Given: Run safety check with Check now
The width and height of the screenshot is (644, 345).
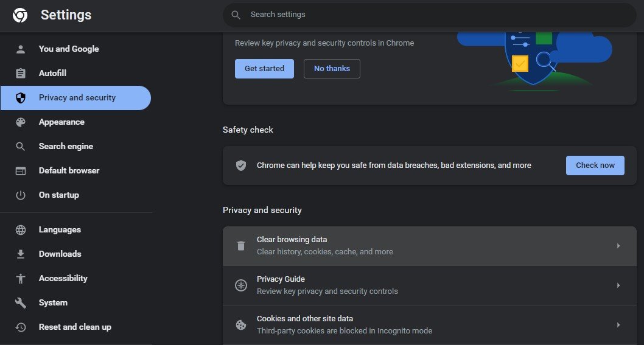Looking at the screenshot, I should [x=595, y=166].
